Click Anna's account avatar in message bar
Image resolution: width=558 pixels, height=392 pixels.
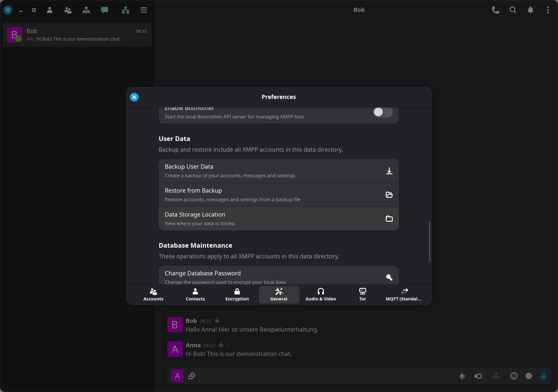(x=177, y=376)
